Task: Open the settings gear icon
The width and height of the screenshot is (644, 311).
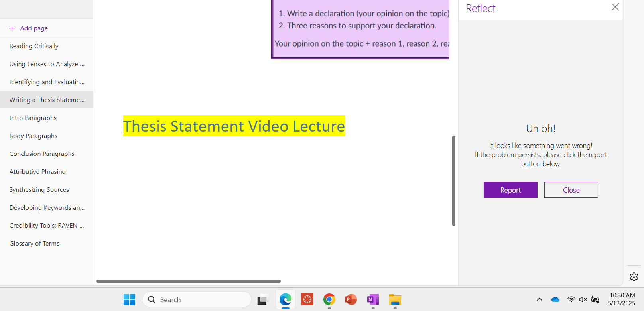Action: [634, 276]
